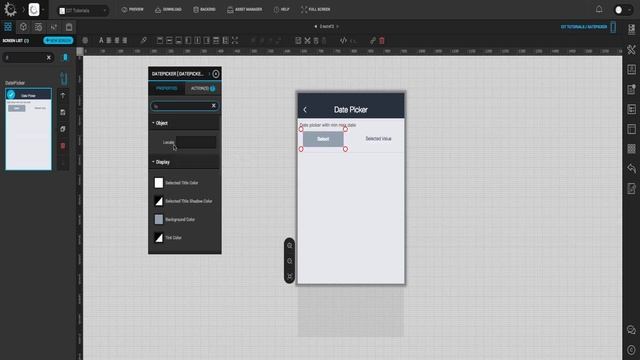Click the New Screen button
Screen dimensions: 640x360
(x=58, y=40)
